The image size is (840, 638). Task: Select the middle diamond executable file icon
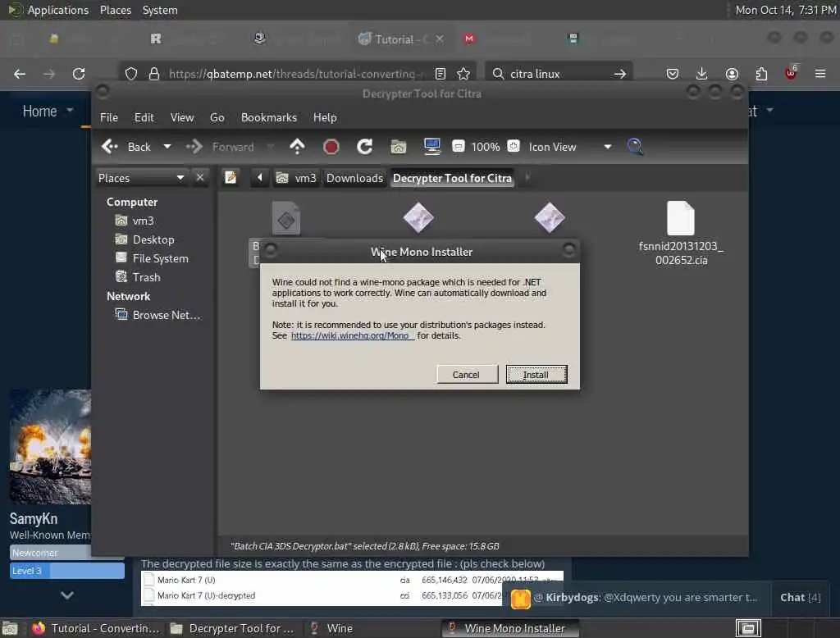pyautogui.click(x=418, y=218)
